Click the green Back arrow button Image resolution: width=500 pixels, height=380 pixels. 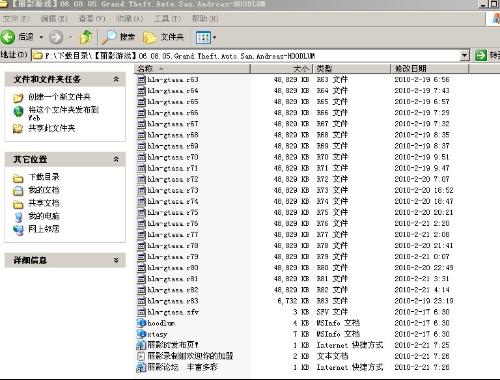click(8, 37)
